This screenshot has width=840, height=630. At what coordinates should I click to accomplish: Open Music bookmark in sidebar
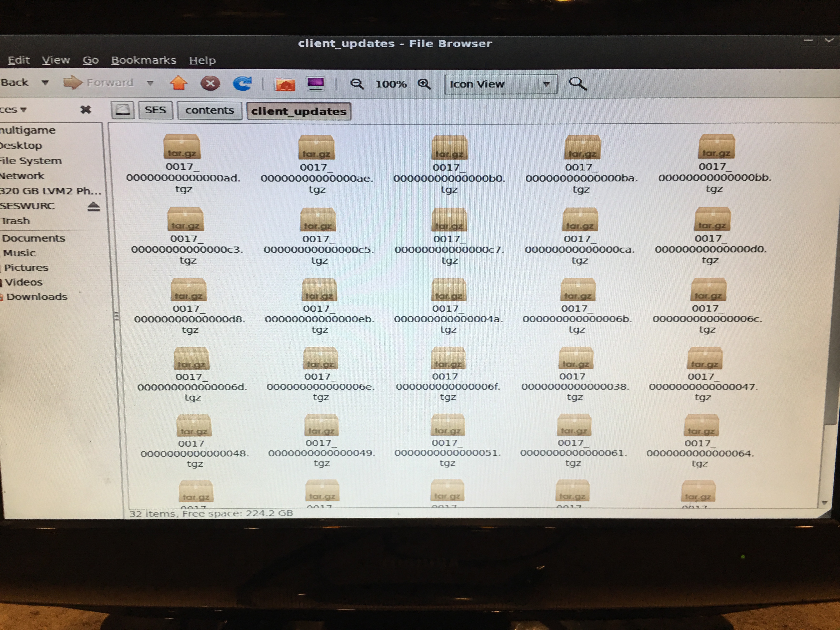[19, 253]
